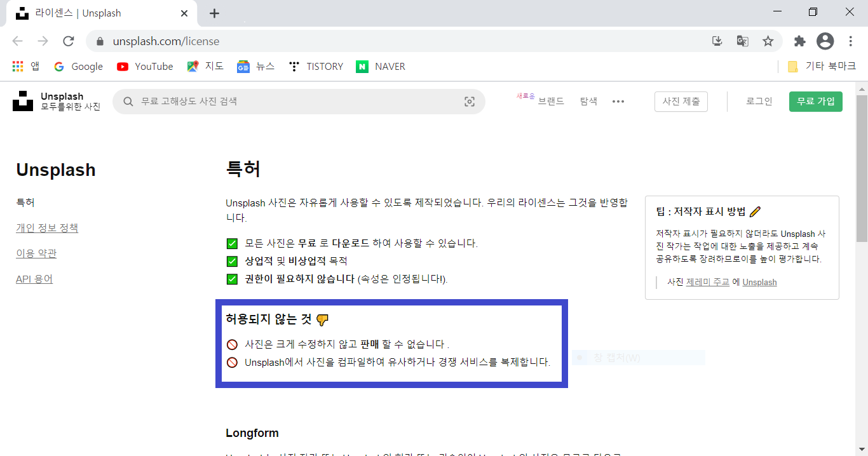868x456 pixels.
Task: Click the 팁 : 저작자 표시 방법 title
Action: click(709, 212)
